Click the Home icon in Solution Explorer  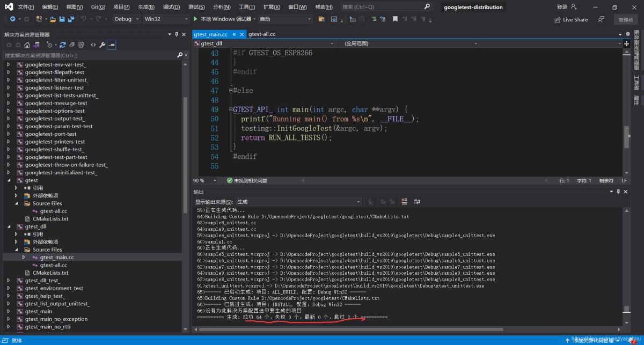pos(27,45)
